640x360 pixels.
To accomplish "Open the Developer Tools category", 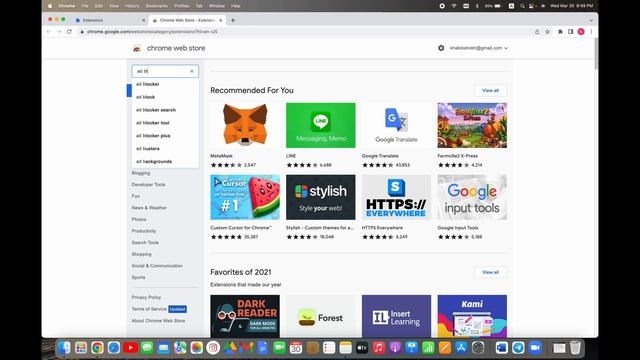I will point(149,184).
